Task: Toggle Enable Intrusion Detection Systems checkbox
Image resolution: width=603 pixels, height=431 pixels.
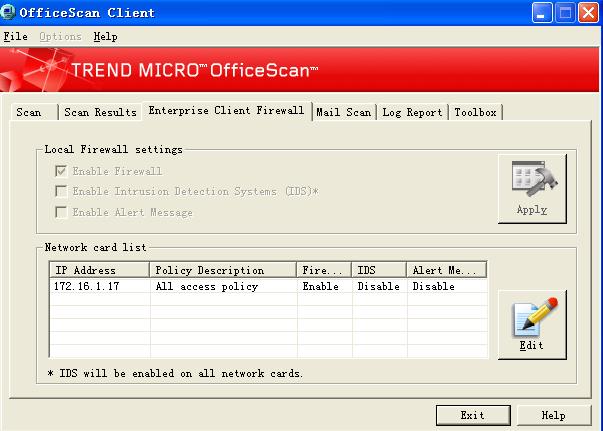Action: [61, 191]
